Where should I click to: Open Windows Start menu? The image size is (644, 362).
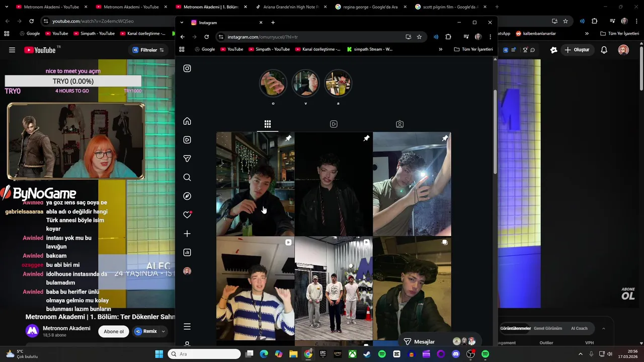click(x=159, y=354)
